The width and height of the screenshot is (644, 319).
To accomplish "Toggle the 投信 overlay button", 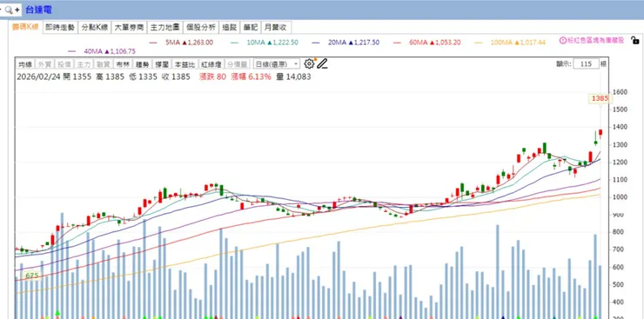I will coord(64,64).
